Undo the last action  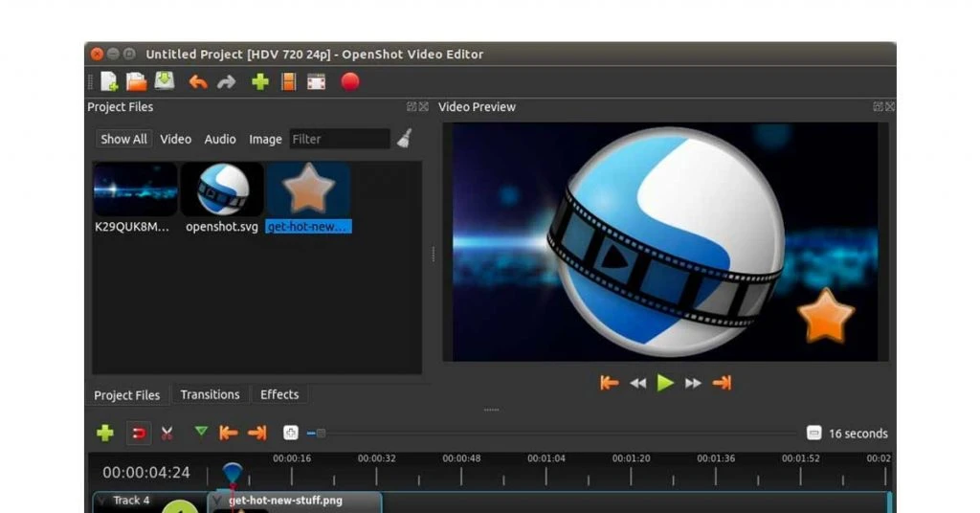[198, 82]
